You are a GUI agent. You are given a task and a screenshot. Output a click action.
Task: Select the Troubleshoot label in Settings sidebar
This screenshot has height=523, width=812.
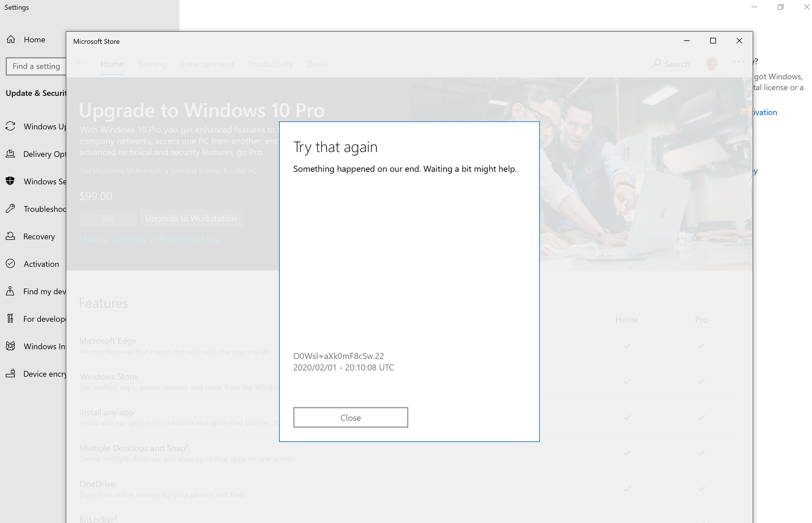tap(45, 209)
